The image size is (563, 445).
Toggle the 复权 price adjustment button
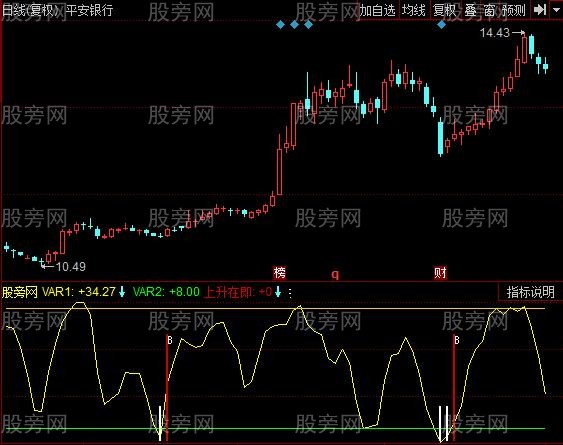[x=445, y=10]
